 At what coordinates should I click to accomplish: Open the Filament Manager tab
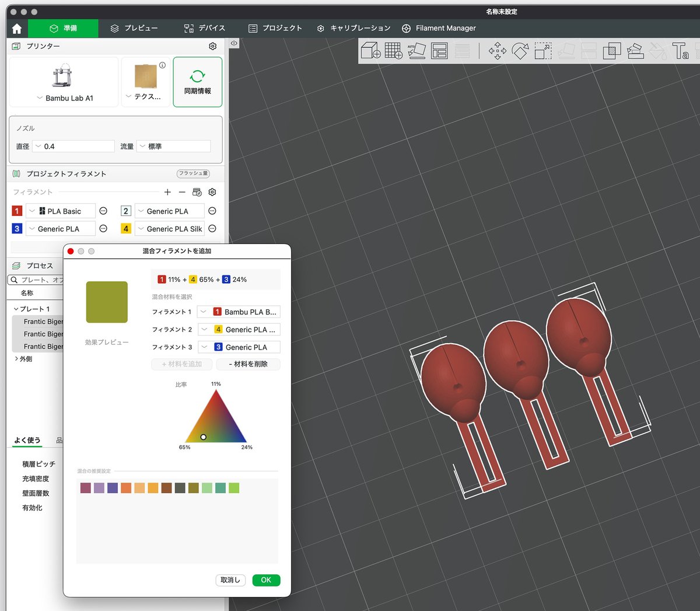tap(439, 28)
